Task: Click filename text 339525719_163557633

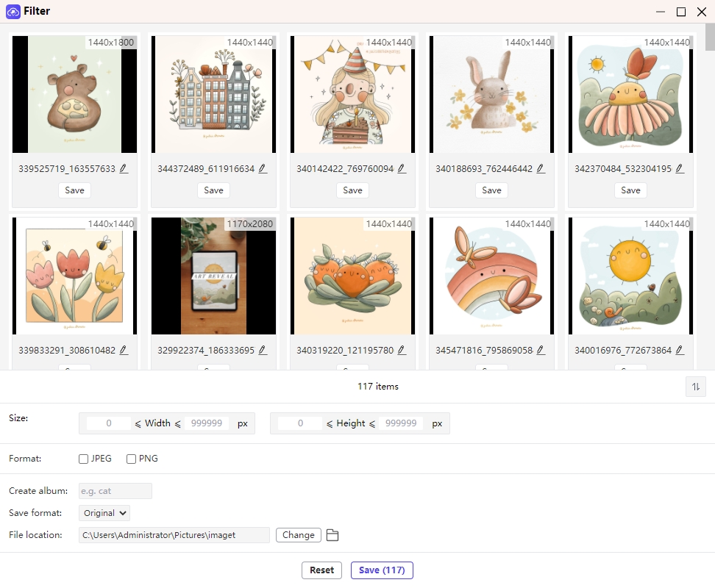Action: 67,169
